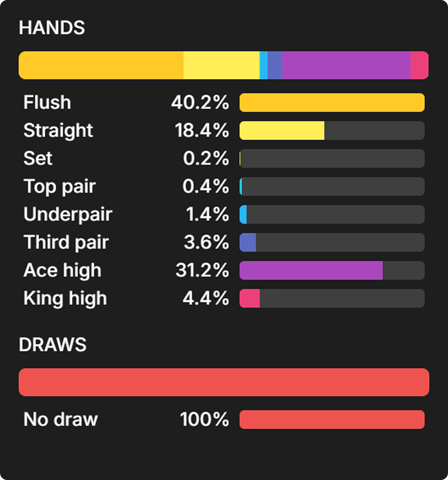Click the orange segment of the stacked hands bar
The height and width of the screenshot is (480, 448).
(101, 65)
